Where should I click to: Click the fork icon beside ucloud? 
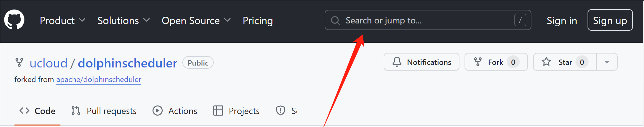[19, 62]
